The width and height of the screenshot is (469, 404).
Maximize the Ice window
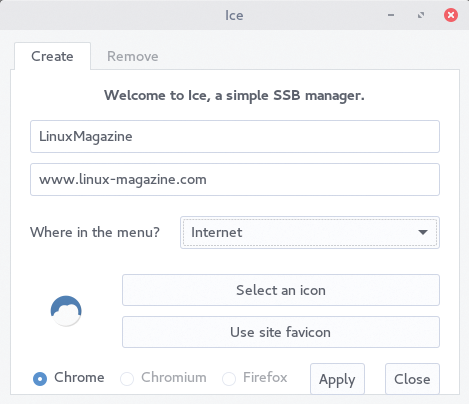[x=421, y=15]
